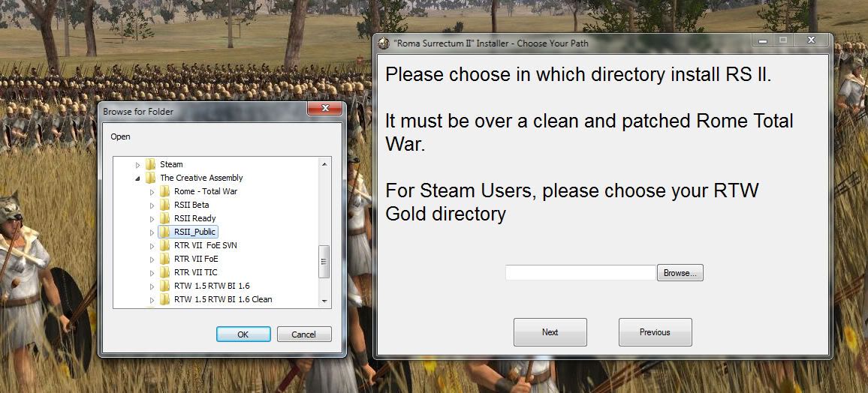Select the RTR VII TIC folder icon
The width and height of the screenshot is (868, 393).
click(164, 272)
